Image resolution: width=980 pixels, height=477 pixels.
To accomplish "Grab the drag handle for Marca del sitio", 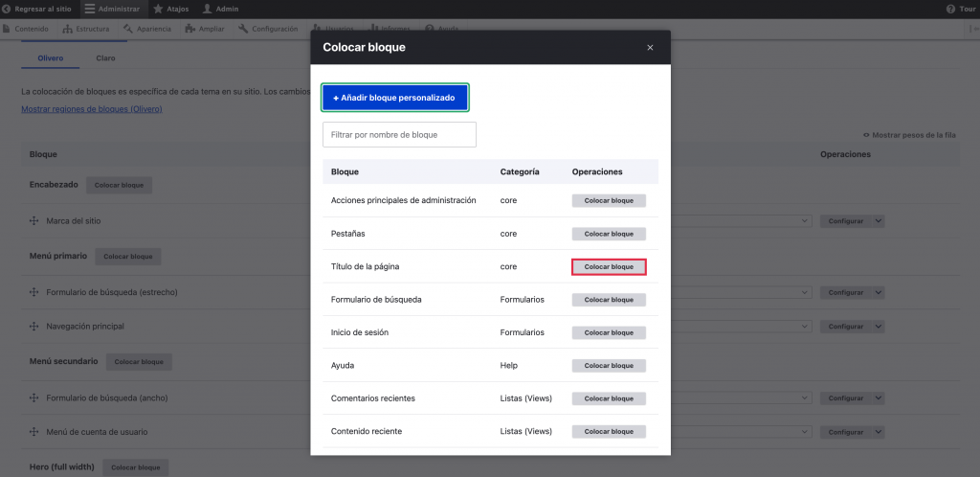I will coord(33,221).
